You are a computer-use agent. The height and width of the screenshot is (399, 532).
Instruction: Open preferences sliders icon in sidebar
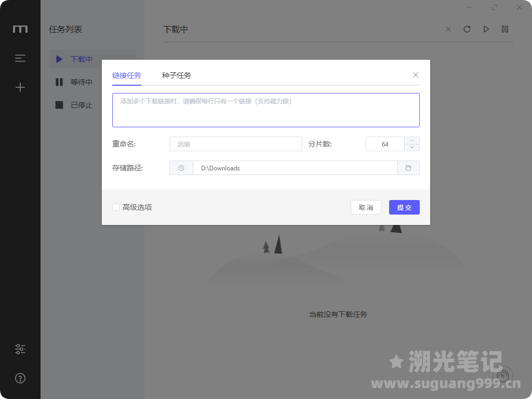pyautogui.click(x=20, y=349)
